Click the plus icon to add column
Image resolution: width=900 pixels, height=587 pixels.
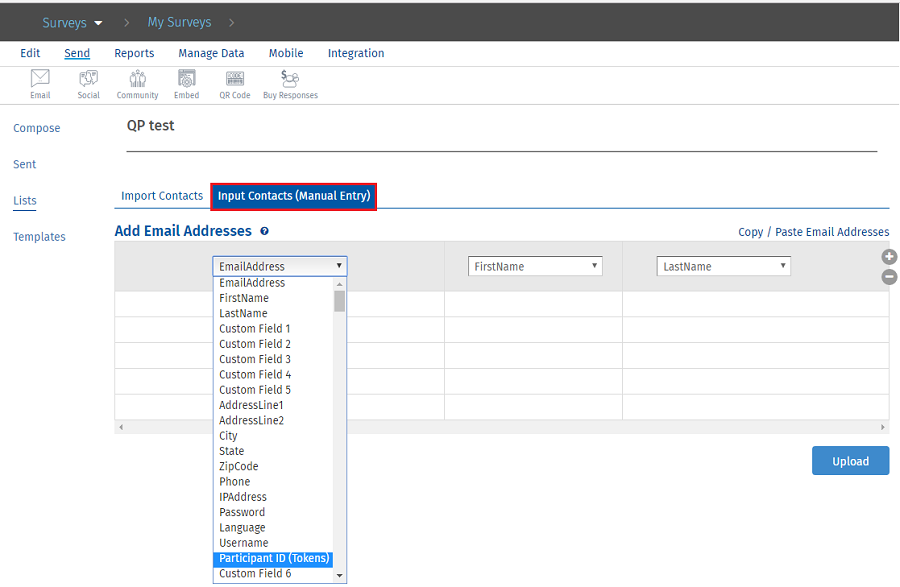coord(889,257)
